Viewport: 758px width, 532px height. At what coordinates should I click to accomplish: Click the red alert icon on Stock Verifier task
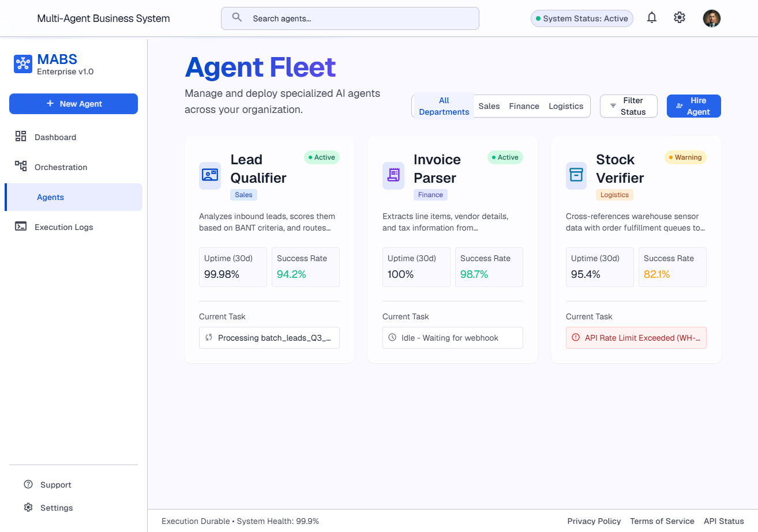576,338
